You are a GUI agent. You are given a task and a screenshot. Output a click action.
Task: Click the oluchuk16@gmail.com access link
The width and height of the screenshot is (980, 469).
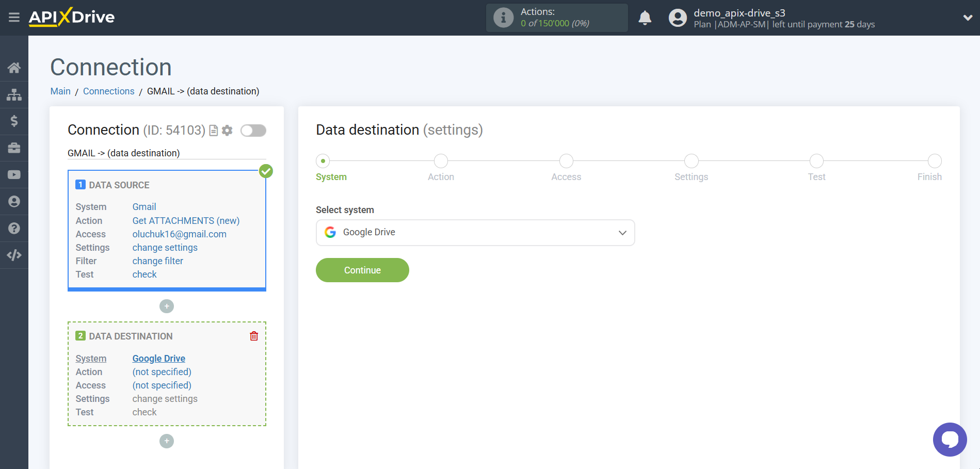coord(179,234)
